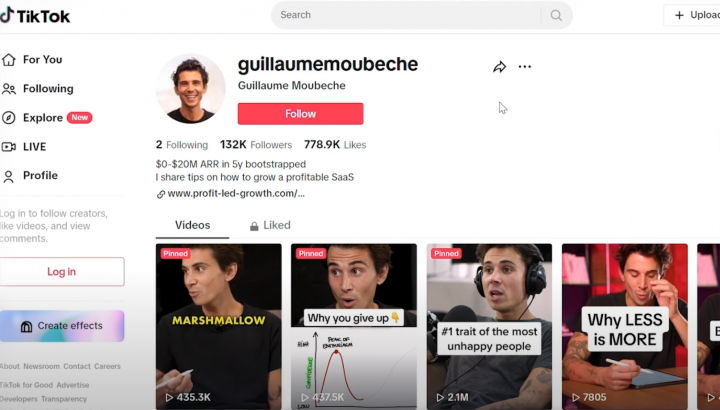Click the Log in button
Image resolution: width=720 pixels, height=410 pixels.
[x=62, y=272]
